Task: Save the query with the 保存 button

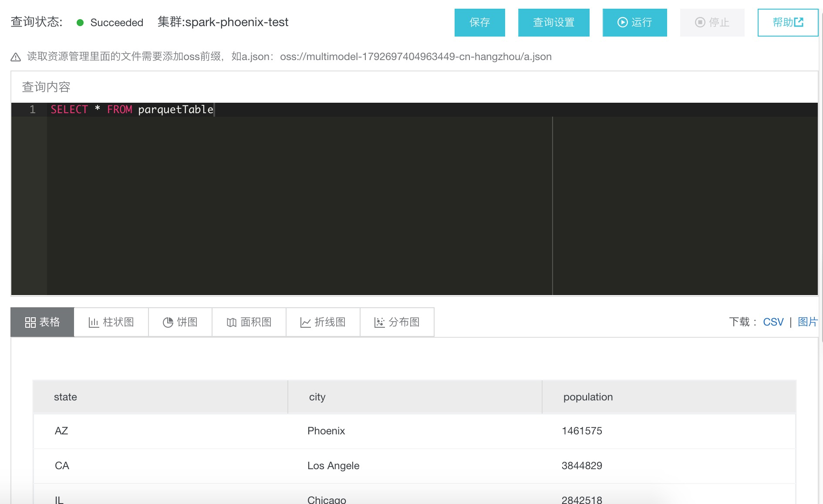Action: pos(479,22)
